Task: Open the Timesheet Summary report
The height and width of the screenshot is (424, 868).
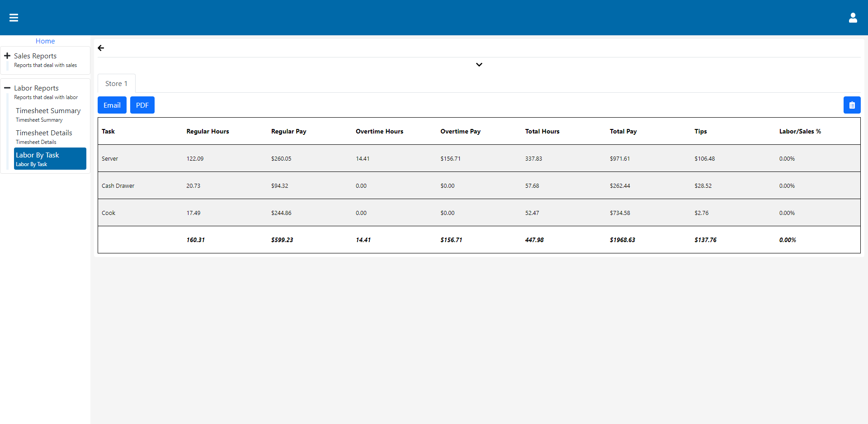Action: tap(50, 114)
